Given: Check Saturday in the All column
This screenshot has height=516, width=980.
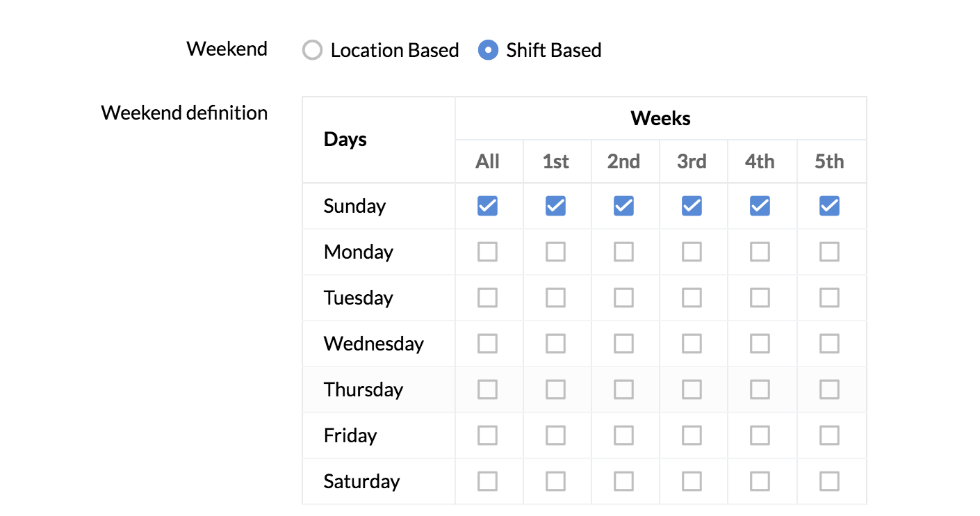Looking at the screenshot, I should coord(487,481).
